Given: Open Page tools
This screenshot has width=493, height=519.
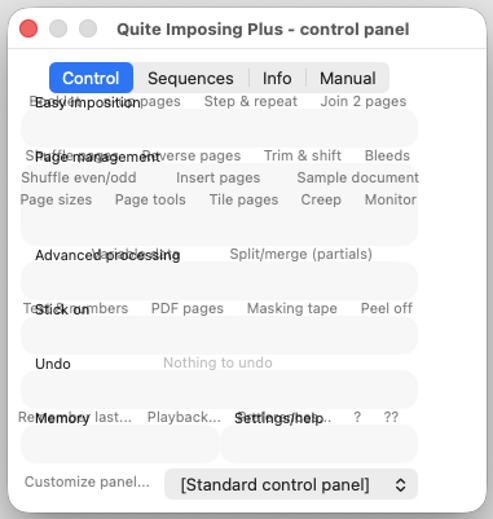Looking at the screenshot, I should pyautogui.click(x=150, y=200).
